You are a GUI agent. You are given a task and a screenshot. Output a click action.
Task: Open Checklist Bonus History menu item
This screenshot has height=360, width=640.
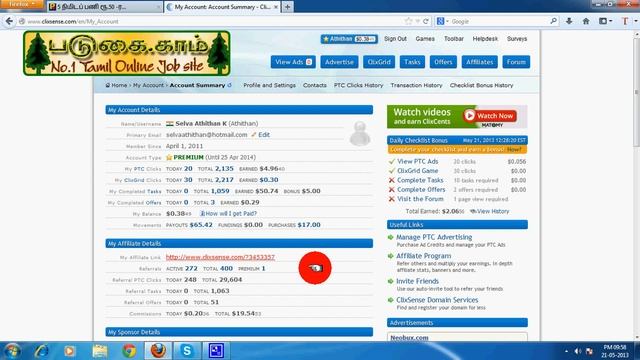[x=481, y=85]
